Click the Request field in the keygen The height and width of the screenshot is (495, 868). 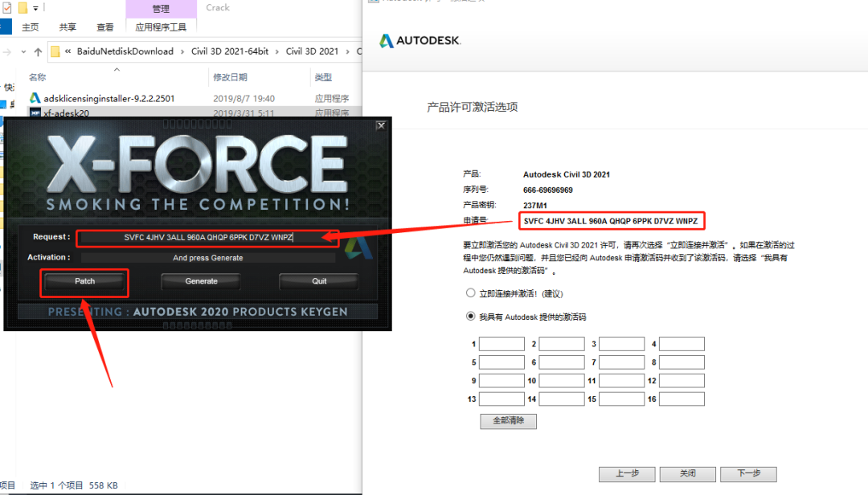pyautogui.click(x=207, y=238)
